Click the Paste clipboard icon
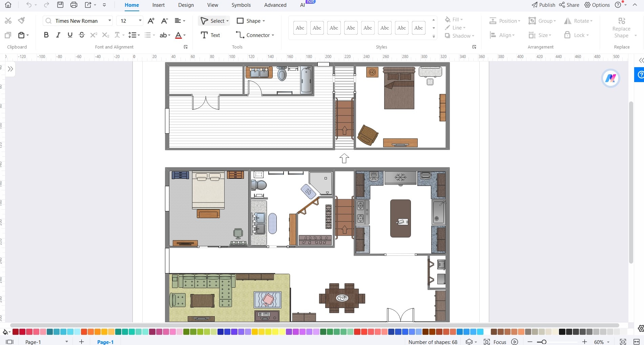 (x=21, y=35)
